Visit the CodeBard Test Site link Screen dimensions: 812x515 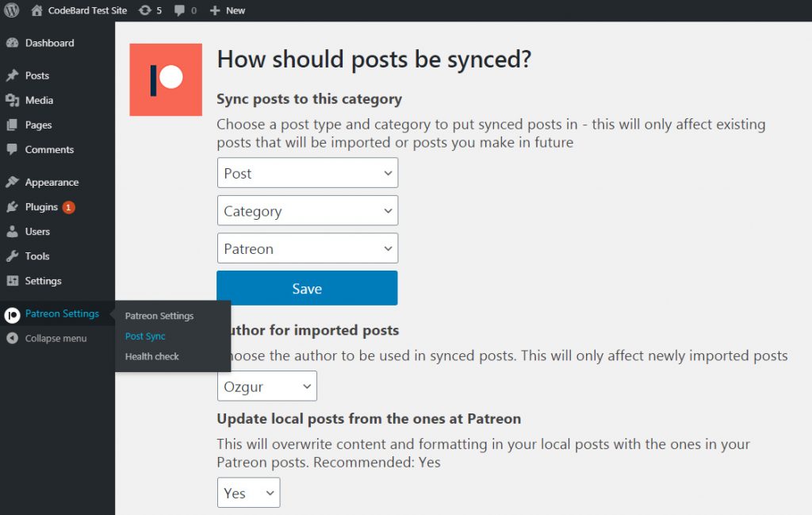tap(87, 10)
